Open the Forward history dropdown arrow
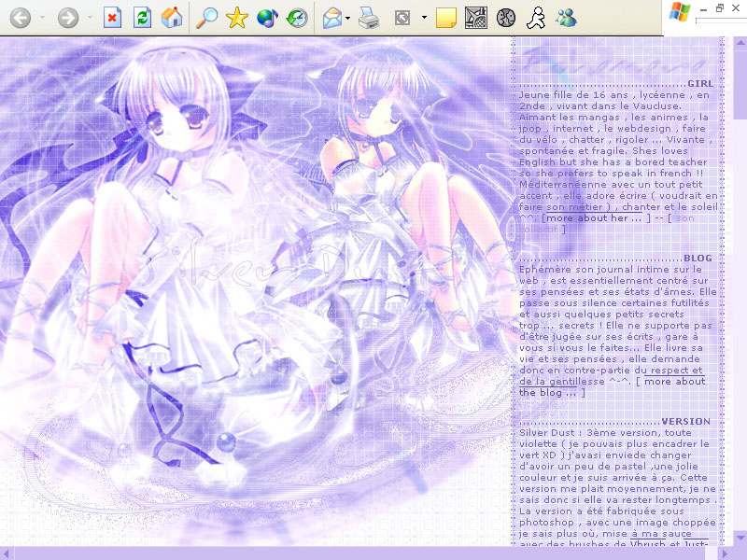Image resolution: width=747 pixels, height=560 pixels. [x=90, y=18]
